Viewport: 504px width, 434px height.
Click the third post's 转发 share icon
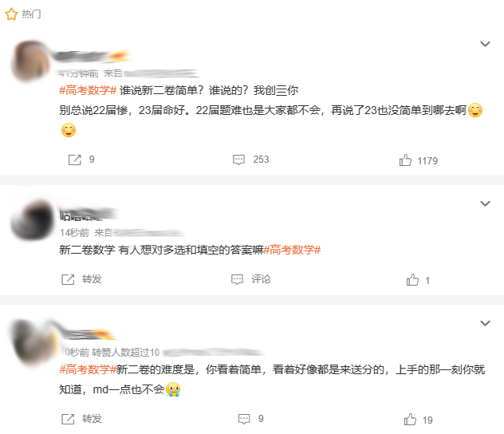coord(68,419)
